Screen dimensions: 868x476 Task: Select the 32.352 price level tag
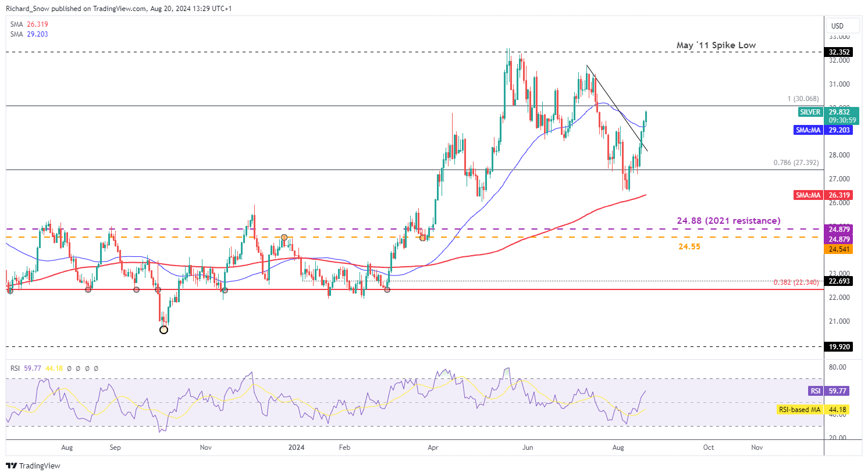click(x=839, y=52)
